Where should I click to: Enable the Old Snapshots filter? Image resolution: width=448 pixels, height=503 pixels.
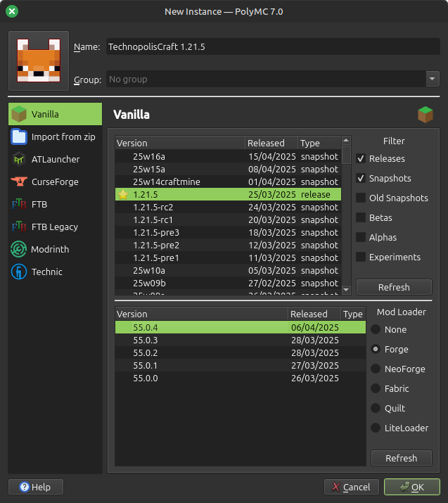(361, 198)
